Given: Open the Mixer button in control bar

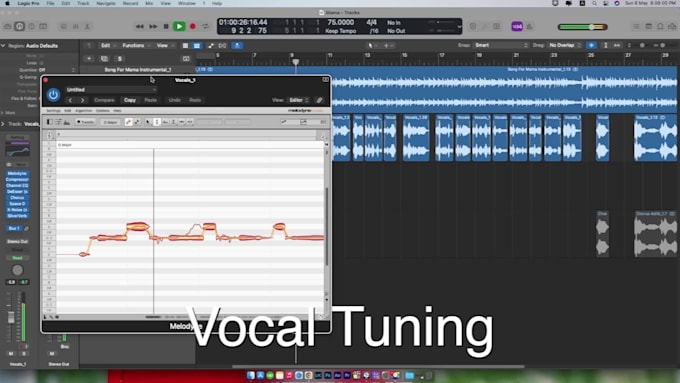Looking at the screenshot, I should (x=75, y=26).
